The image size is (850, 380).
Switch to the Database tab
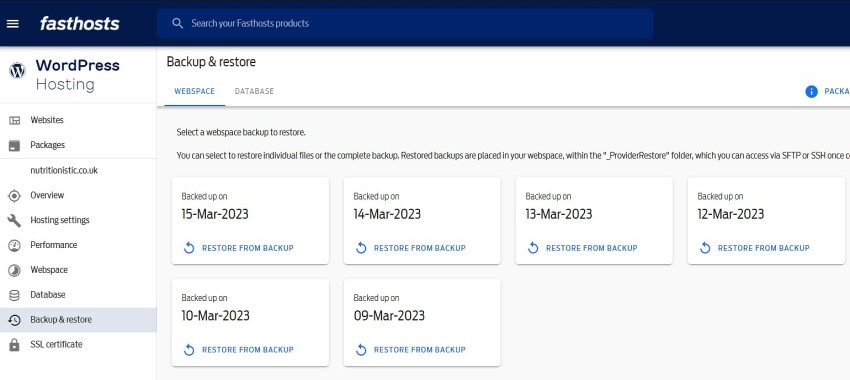pos(254,91)
